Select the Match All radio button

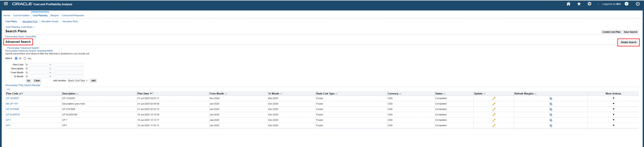16,58
